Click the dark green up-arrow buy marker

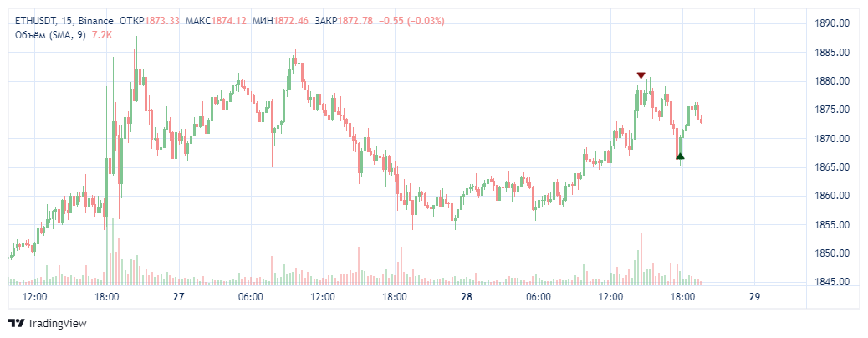coord(680,156)
